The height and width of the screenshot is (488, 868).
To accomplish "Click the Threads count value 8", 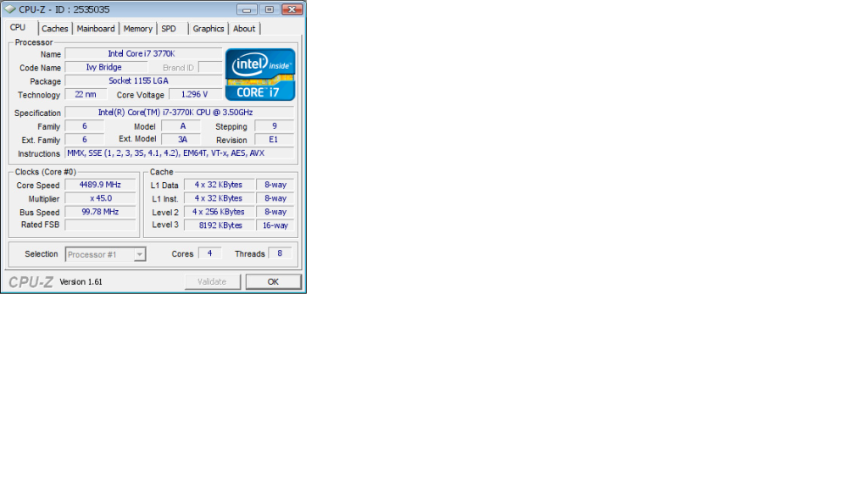I will pos(280,253).
